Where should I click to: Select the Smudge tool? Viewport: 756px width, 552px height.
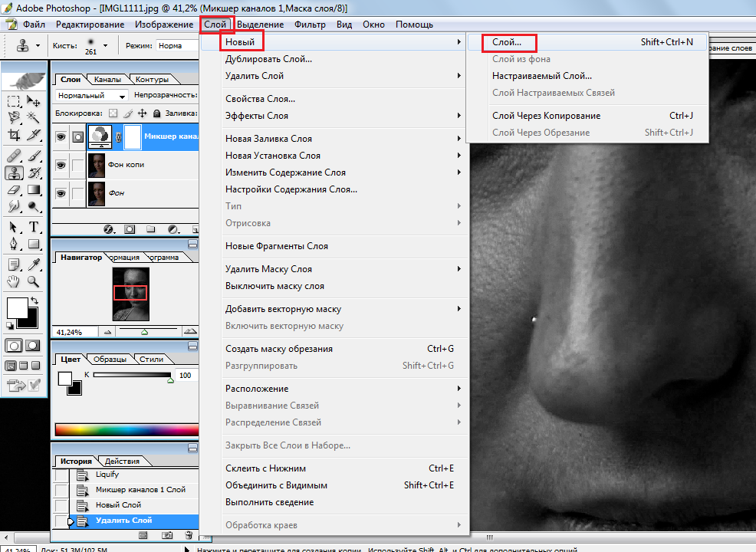pos(14,207)
